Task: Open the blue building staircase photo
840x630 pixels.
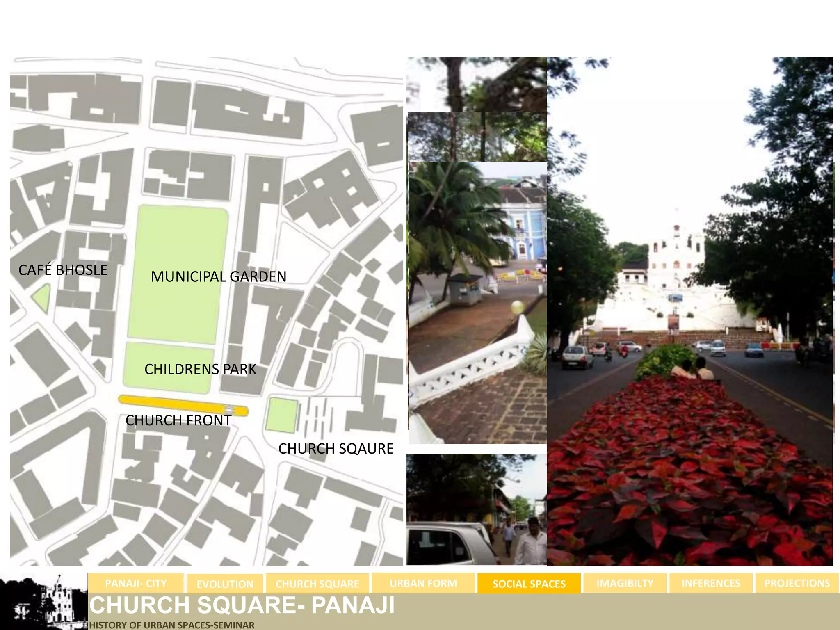Action: click(x=477, y=303)
